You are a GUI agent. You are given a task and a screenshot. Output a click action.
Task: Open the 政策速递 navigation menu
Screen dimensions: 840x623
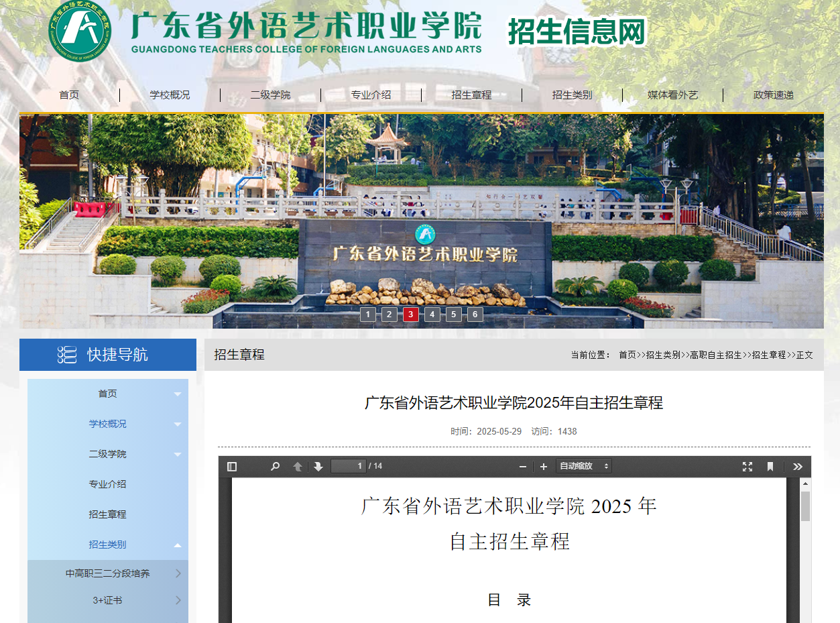point(774,95)
